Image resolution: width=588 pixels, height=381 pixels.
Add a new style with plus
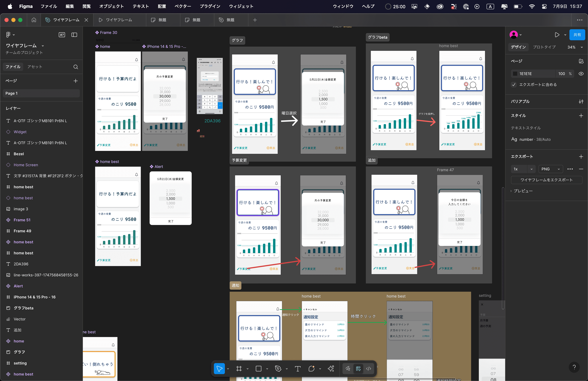pos(581,115)
